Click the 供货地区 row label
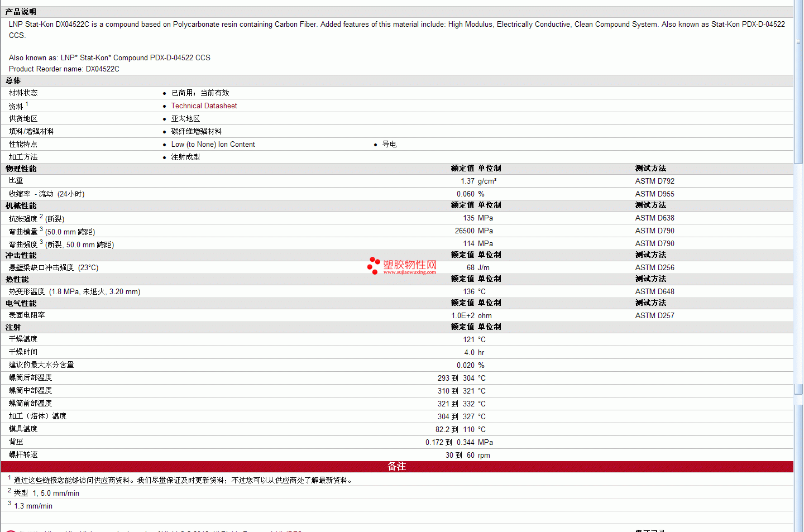Screen dimensions: 804x532 click(23, 118)
